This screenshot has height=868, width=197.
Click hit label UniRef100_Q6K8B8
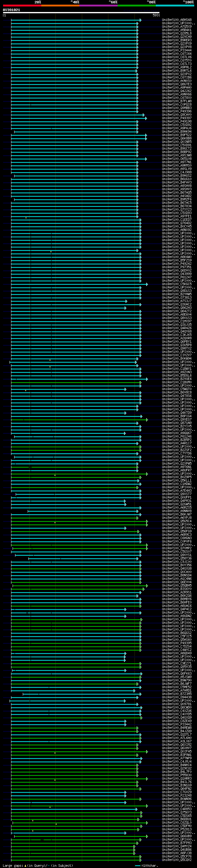click(x=177, y=138)
